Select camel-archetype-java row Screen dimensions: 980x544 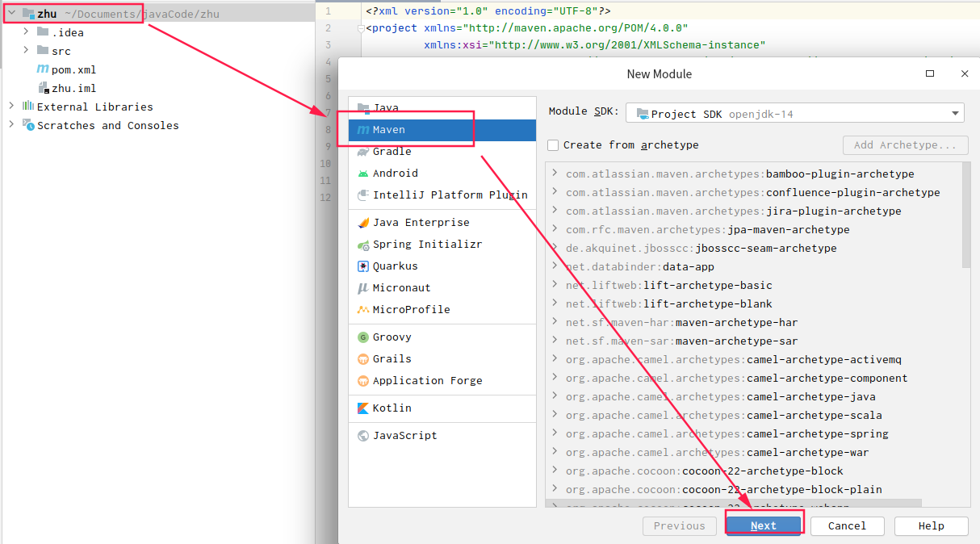(x=754, y=396)
